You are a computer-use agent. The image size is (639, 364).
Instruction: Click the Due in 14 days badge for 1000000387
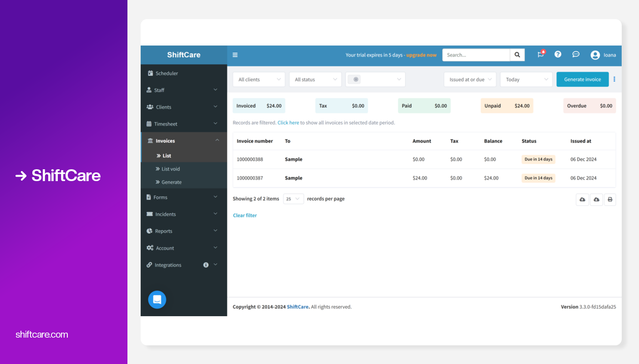pos(538,178)
